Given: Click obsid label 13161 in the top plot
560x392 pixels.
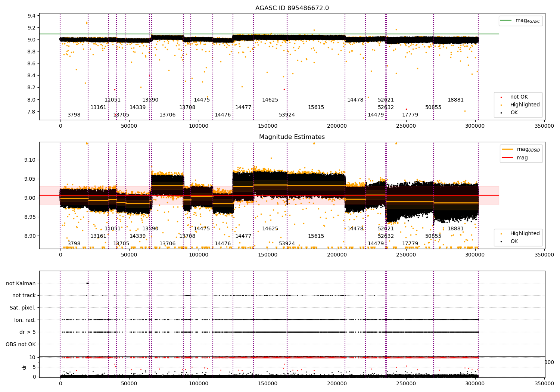Looking at the screenshot, I should click(99, 107).
